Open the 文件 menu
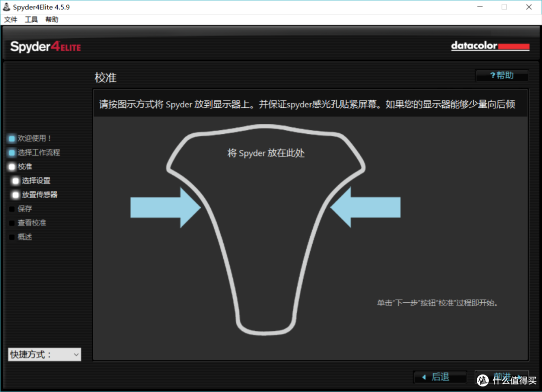Image resolution: width=542 pixels, height=392 pixels. (11, 20)
